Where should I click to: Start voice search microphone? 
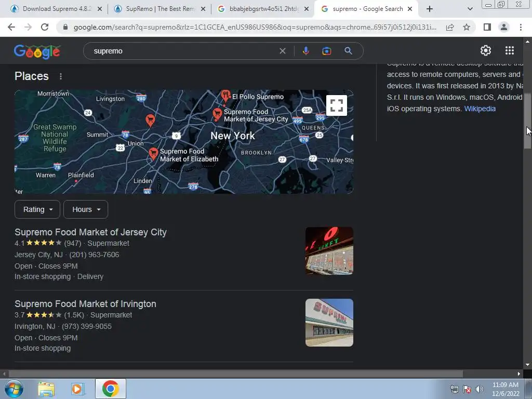tap(305, 51)
